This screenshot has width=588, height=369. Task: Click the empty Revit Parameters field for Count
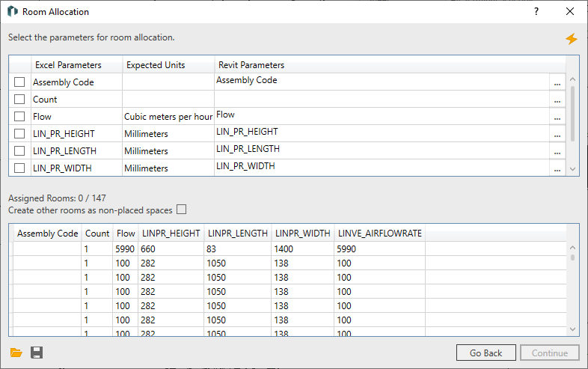click(382, 99)
